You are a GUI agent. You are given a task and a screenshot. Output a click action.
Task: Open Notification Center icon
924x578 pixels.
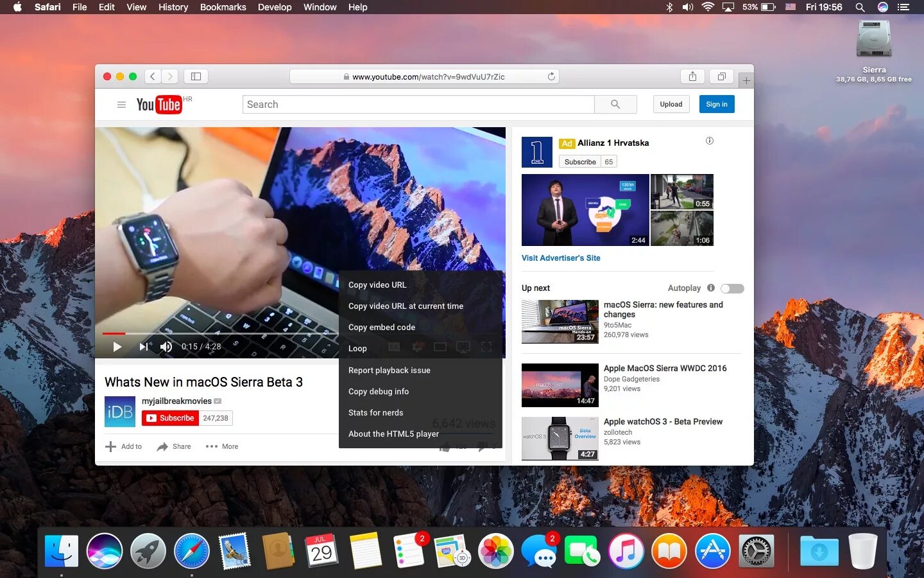(x=903, y=7)
